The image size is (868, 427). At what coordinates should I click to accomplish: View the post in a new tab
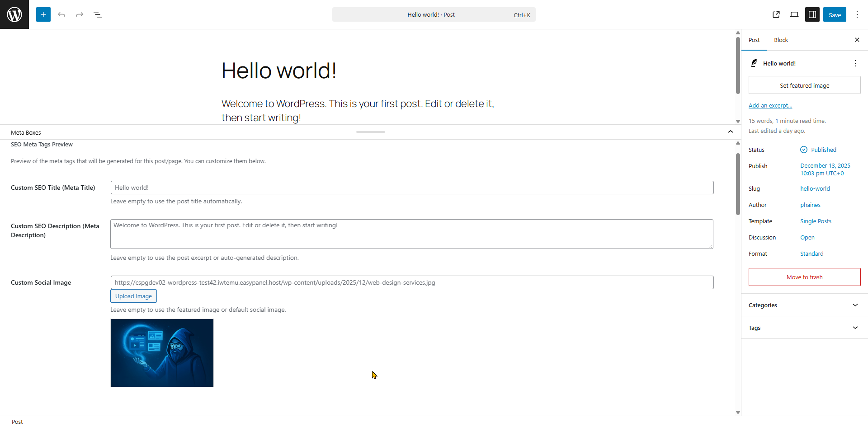(776, 14)
